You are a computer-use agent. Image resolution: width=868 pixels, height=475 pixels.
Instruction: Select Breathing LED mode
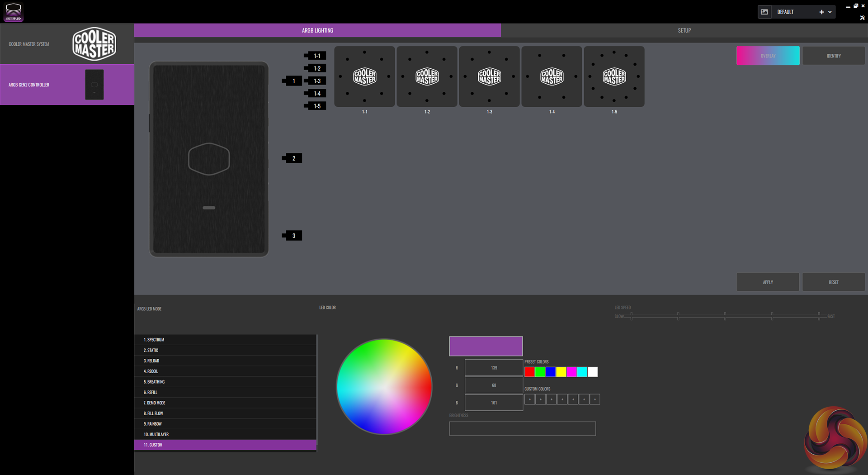[225, 382]
